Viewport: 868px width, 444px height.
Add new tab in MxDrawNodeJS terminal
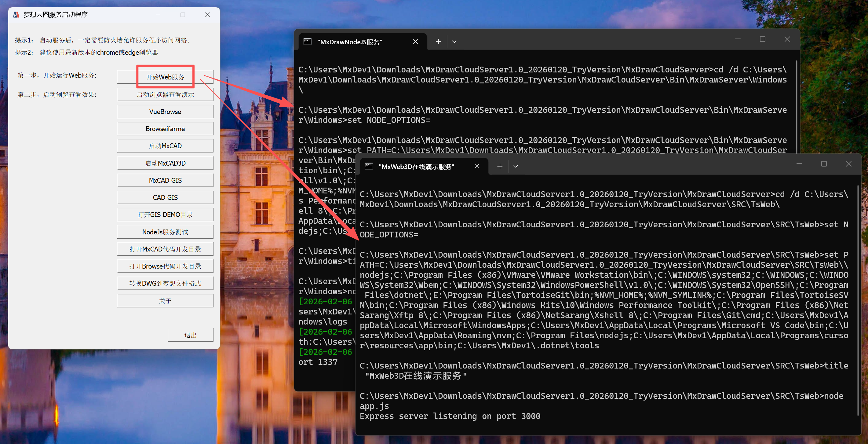click(x=438, y=42)
